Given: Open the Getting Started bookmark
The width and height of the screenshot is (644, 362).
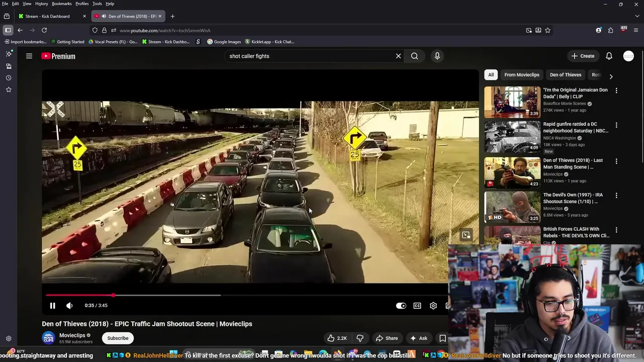Looking at the screenshot, I should pos(67,42).
